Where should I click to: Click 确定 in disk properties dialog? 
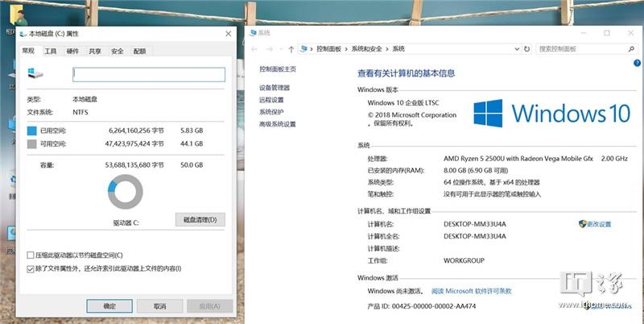pyautogui.click(x=109, y=306)
